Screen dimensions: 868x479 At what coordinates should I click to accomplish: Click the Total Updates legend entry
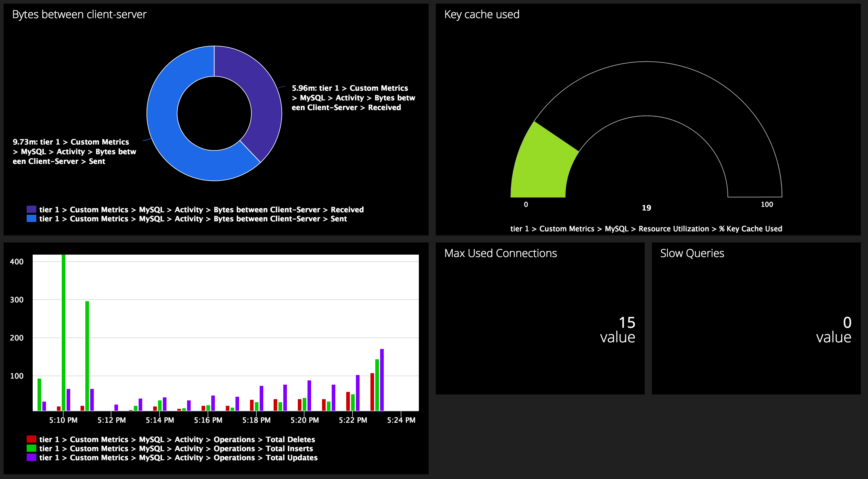[x=179, y=458]
